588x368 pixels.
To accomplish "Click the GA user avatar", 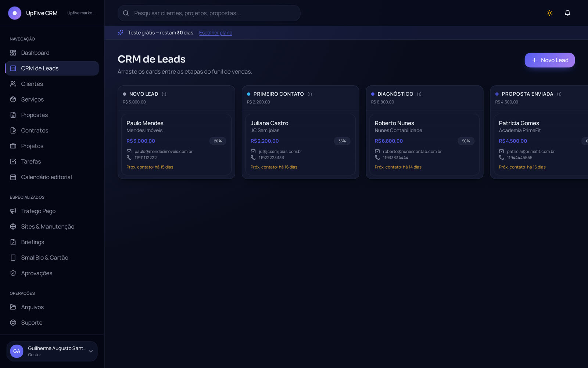I will 17,351.
